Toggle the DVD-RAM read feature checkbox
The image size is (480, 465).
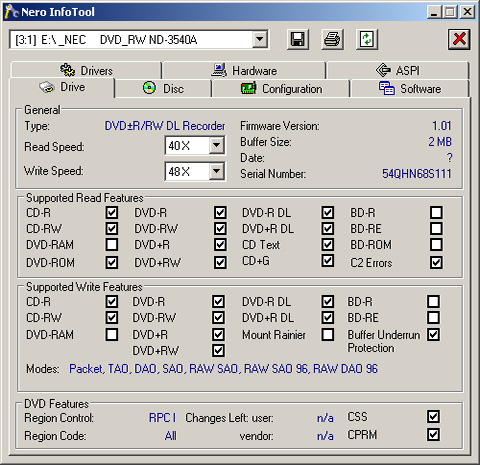[x=112, y=244]
